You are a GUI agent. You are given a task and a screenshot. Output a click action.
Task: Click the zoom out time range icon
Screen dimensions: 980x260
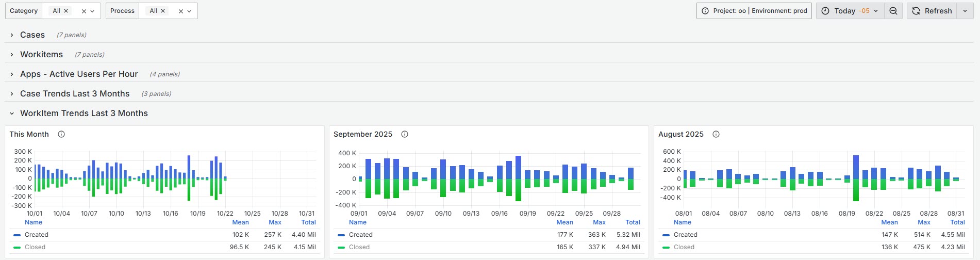tap(893, 11)
